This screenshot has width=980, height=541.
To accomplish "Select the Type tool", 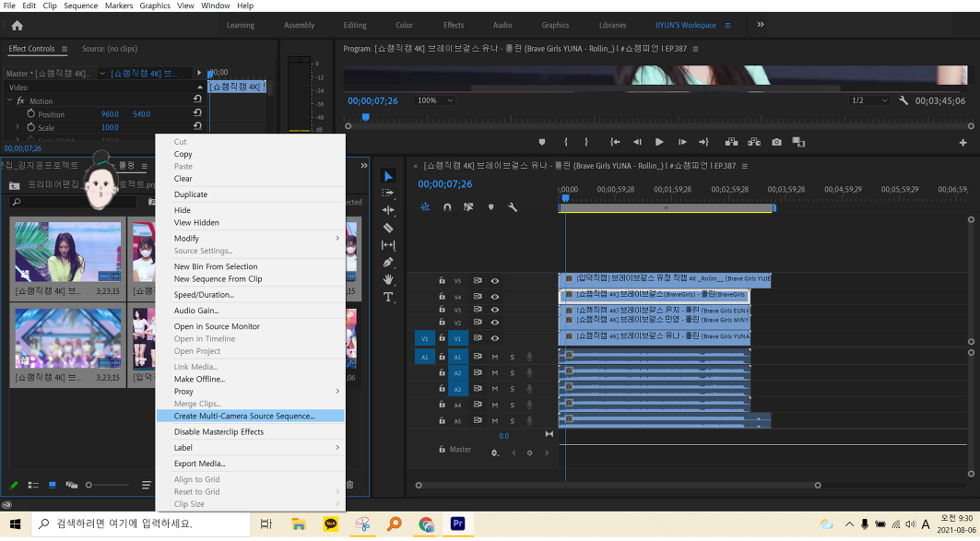I will (x=388, y=297).
